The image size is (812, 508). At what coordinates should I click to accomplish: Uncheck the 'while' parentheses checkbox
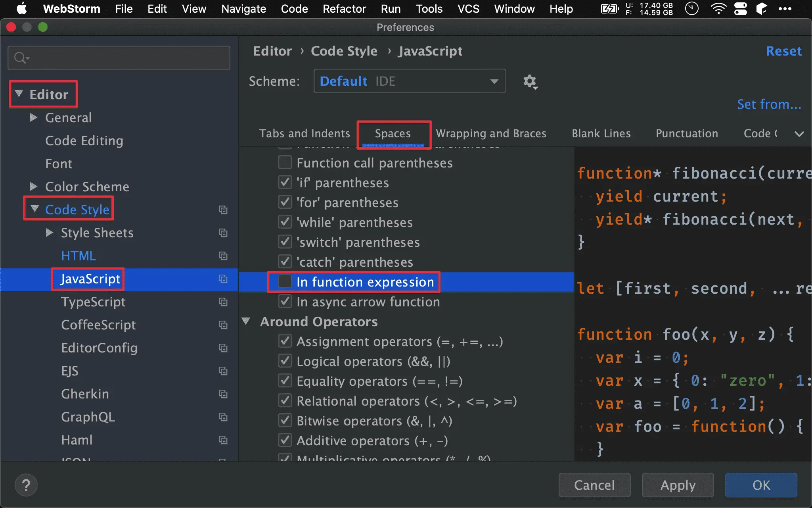coord(285,222)
